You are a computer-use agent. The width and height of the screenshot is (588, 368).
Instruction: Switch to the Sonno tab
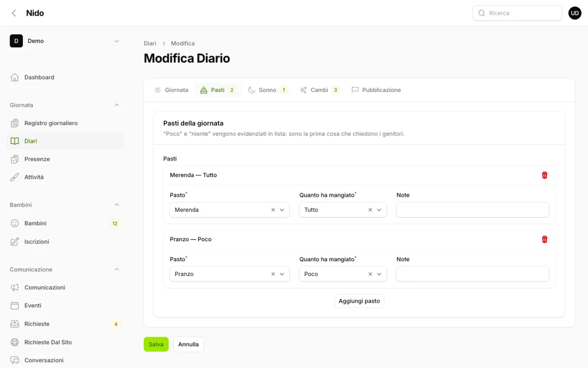click(267, 90)
